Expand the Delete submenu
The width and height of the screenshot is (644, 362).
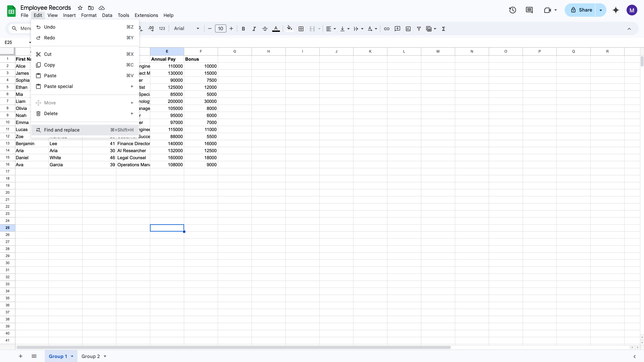pos(85,114)
